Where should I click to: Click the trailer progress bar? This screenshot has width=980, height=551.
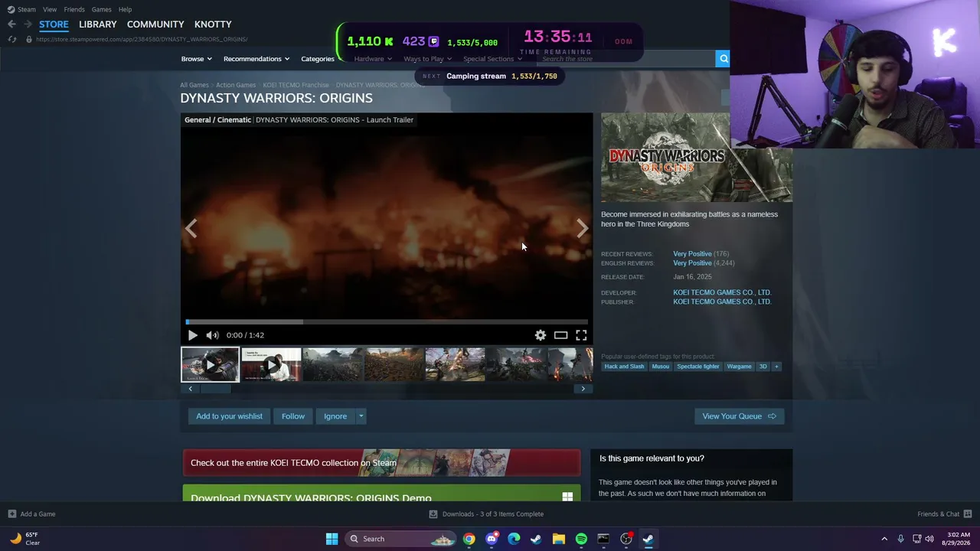coord(387,322)
